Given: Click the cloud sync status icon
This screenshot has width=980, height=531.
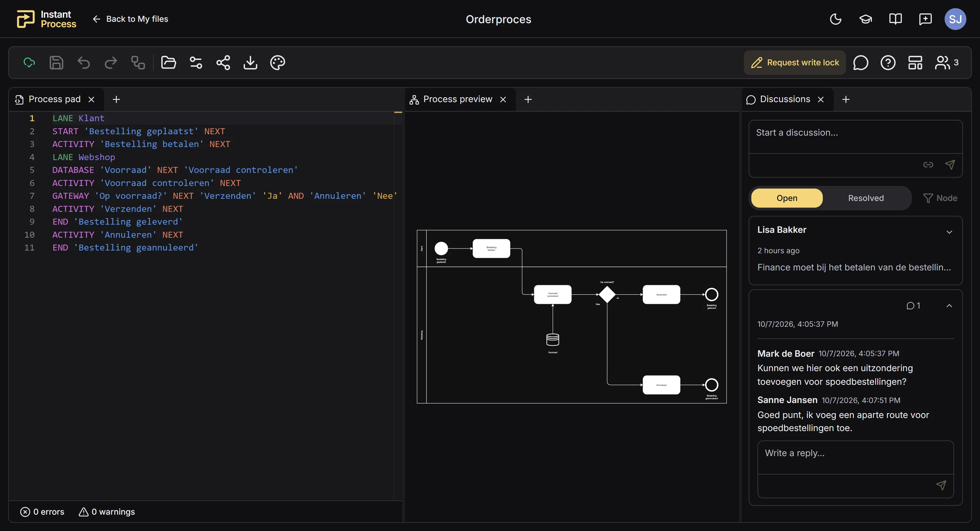Looking at the screenshot, I should 29,62.
